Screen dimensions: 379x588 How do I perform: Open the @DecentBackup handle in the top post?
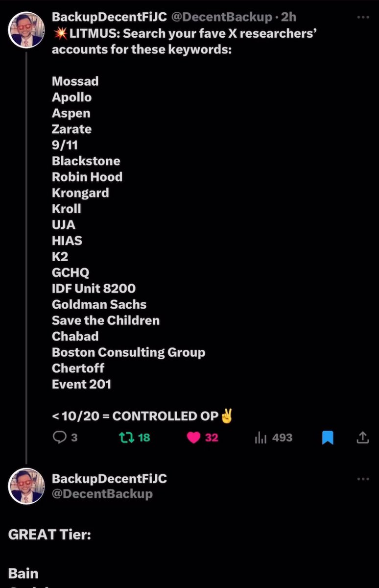pyautogui.click(x=221, y=17)
